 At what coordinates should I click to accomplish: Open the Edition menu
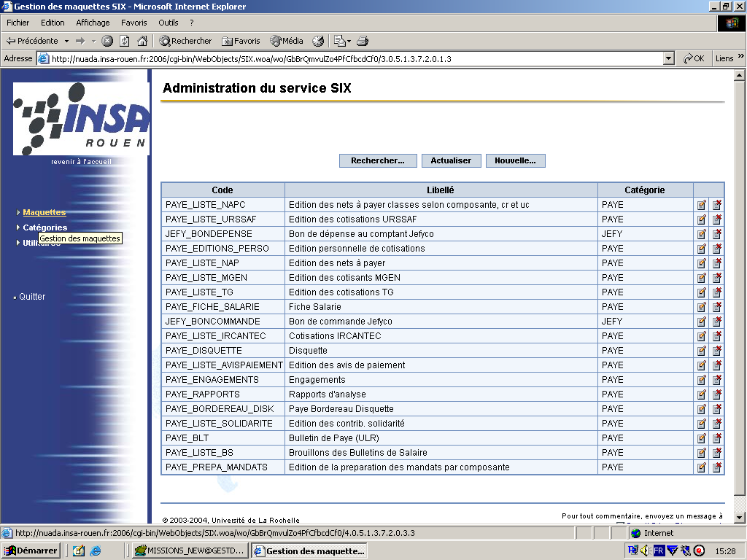click(x=53, y=23)
